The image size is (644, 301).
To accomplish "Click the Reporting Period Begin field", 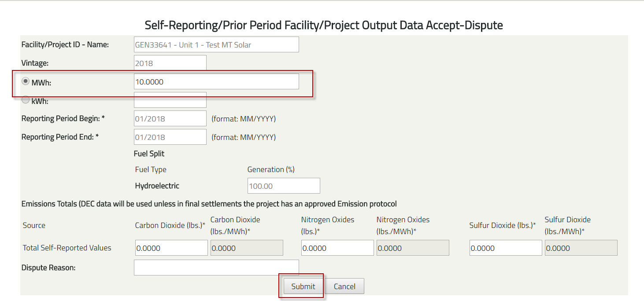I will pos(170,118).
